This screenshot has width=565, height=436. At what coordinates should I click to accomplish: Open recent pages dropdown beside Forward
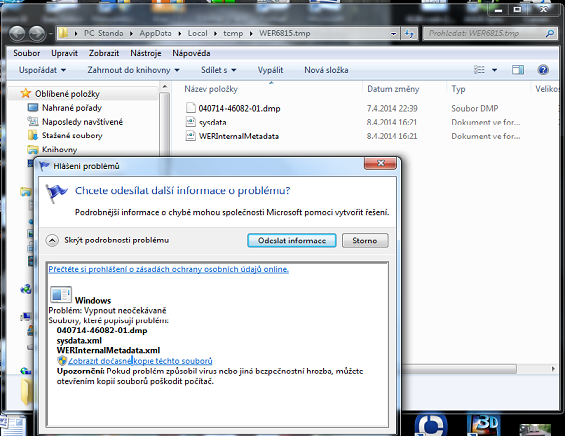pos(50,34)
